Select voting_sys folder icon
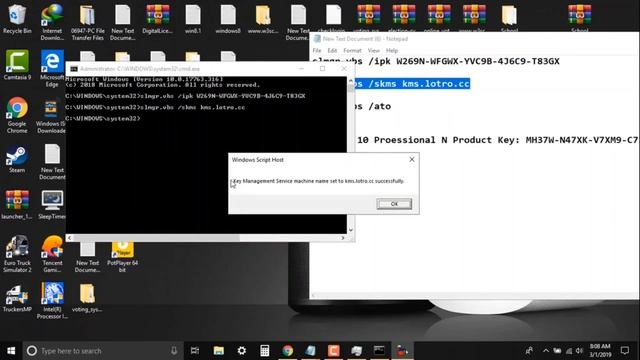The width and height of the screenshot is (640, 360). [x=87, y=298]
